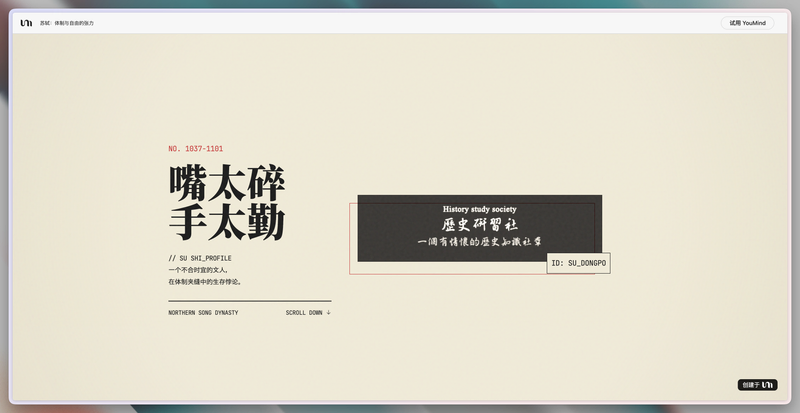Click the line 一个不合时宜的文人
This screenshot has width=800, height=413.
[198, 270]
